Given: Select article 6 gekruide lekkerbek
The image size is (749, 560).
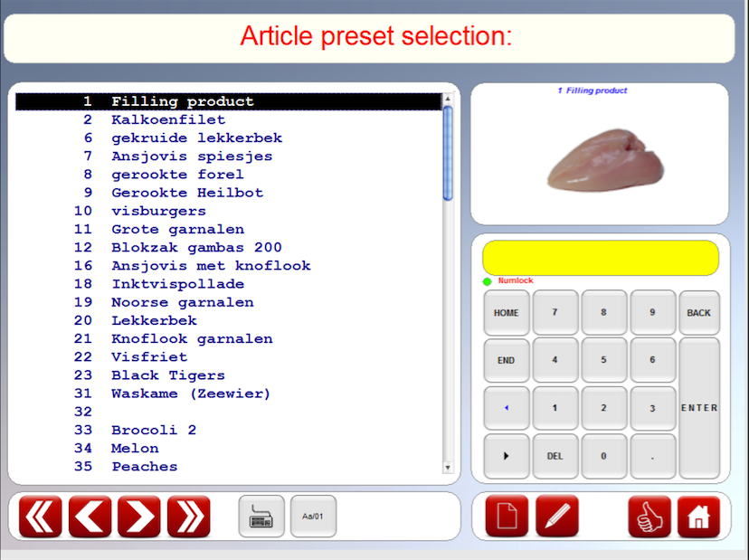Looking at the screenshot, I should (229, 138).
